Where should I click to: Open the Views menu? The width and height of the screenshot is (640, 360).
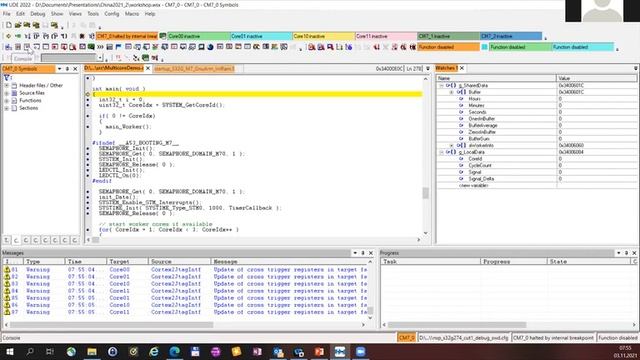click(x=75, y=14)
